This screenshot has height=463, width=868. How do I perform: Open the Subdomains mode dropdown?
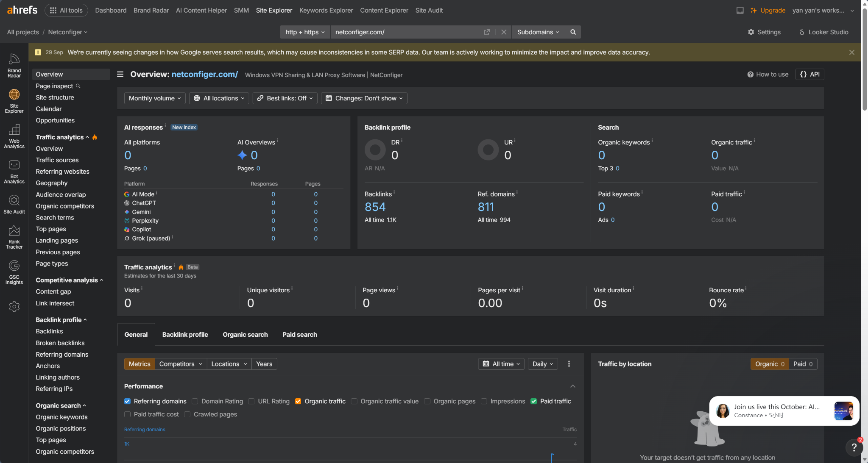[x=538, y=32]
